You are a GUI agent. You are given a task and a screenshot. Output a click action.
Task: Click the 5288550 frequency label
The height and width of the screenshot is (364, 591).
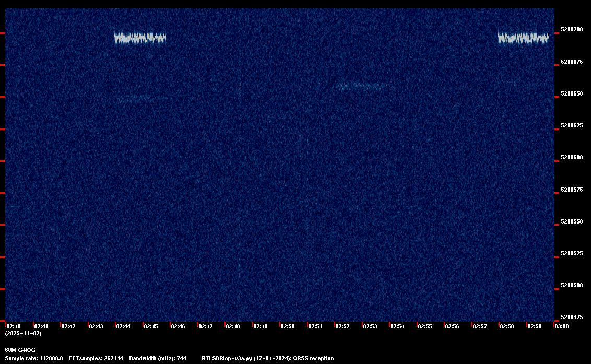pos(572,221)
